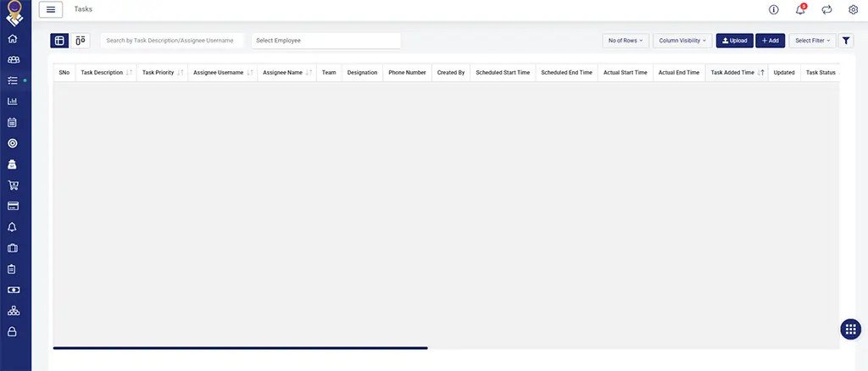Expand the No of Rows dropdown
This screenshot has height=371, width=868.
[626, 41]
